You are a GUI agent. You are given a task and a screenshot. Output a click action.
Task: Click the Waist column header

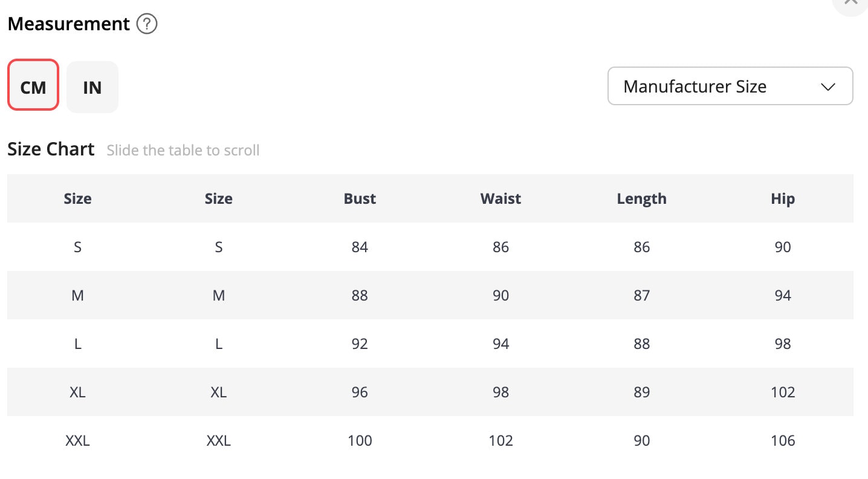click(500, 198)
